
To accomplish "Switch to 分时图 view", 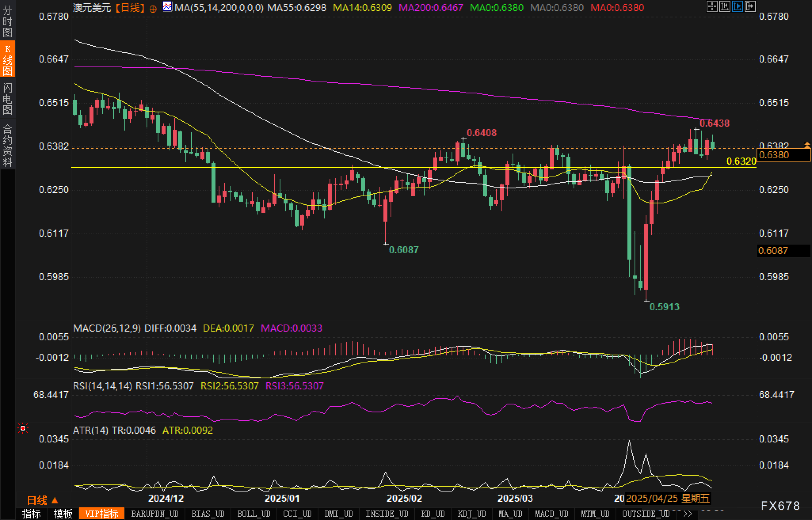I will 8,21.
